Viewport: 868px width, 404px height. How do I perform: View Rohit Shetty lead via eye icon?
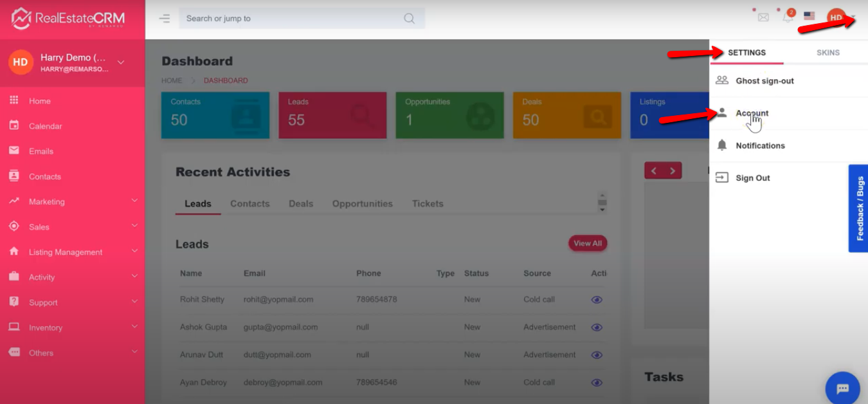(x=597, y=300)
